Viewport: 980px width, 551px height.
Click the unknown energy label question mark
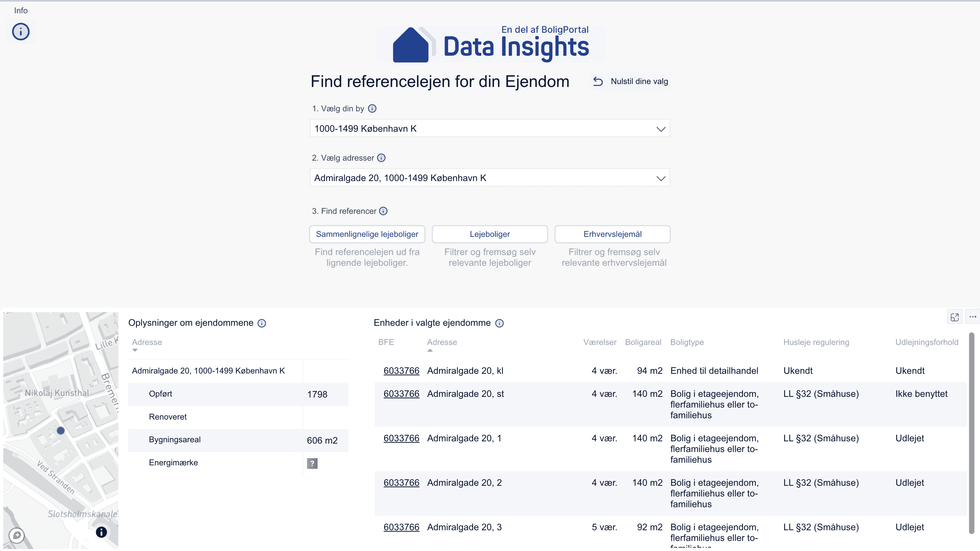coord(312,463)
